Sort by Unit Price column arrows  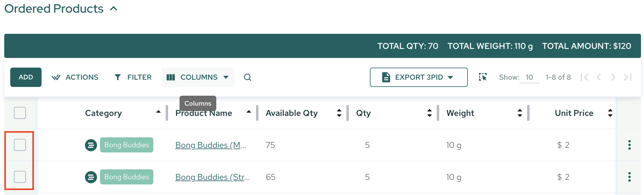click(610, 113)
